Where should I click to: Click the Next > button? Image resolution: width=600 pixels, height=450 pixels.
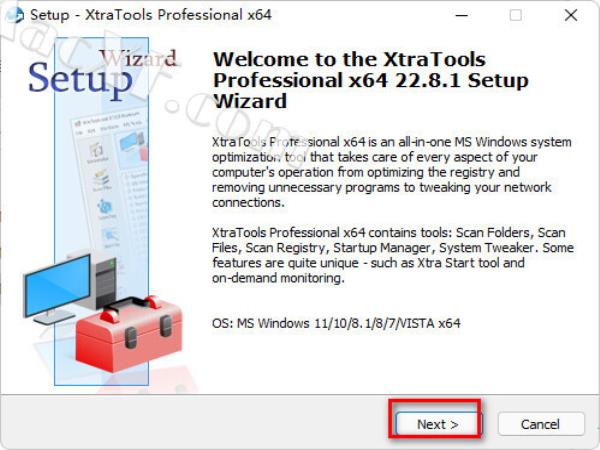click(x=437, y=424)
